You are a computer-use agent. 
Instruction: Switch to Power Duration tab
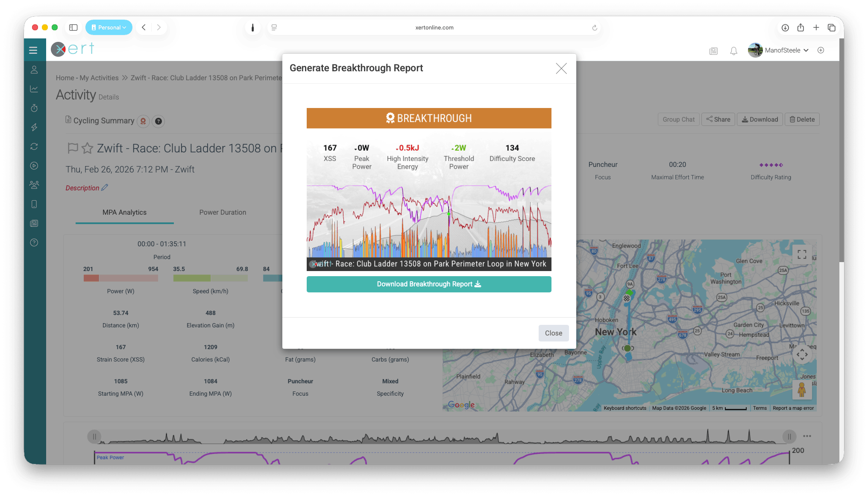tap(223, 213)
